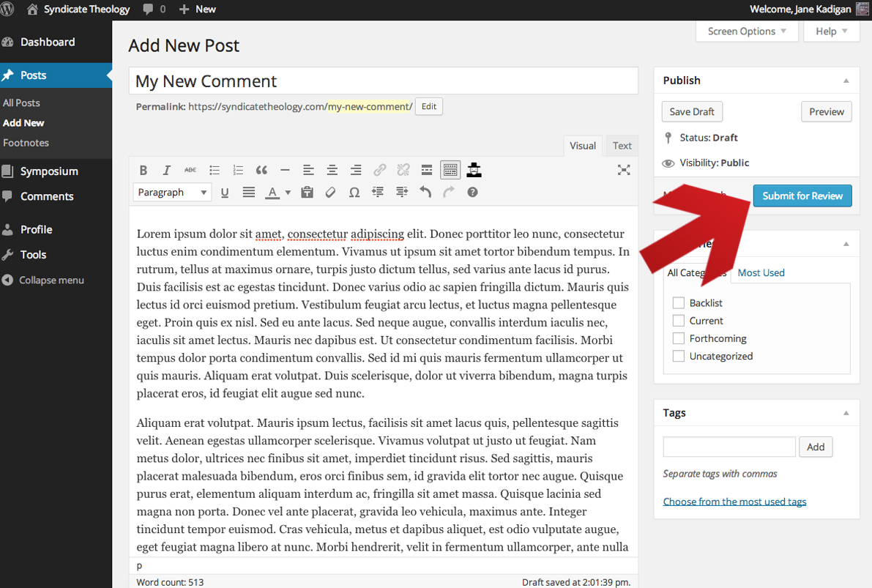The width and height of the screenshot is (872, 588).
Task: Insert a bulleted list
Action: coord(214,170)
